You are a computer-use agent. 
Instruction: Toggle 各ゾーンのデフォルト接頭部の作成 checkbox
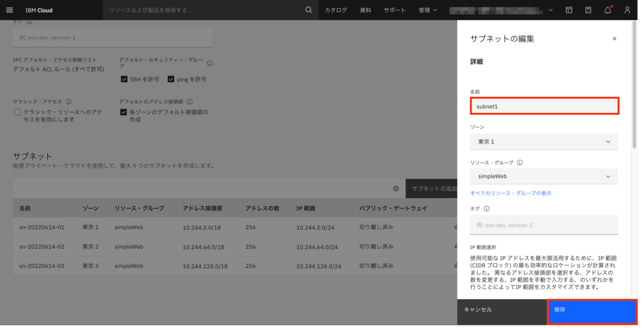(x=123, y=112)
